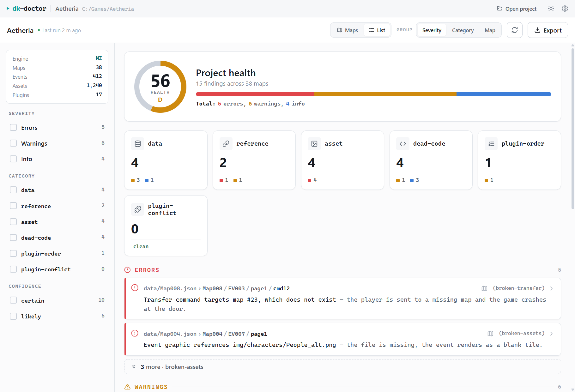575x392 pixels.
Task: Click the dead-code brackets icon
Action: pyautogui.click(x=403, y=144)
